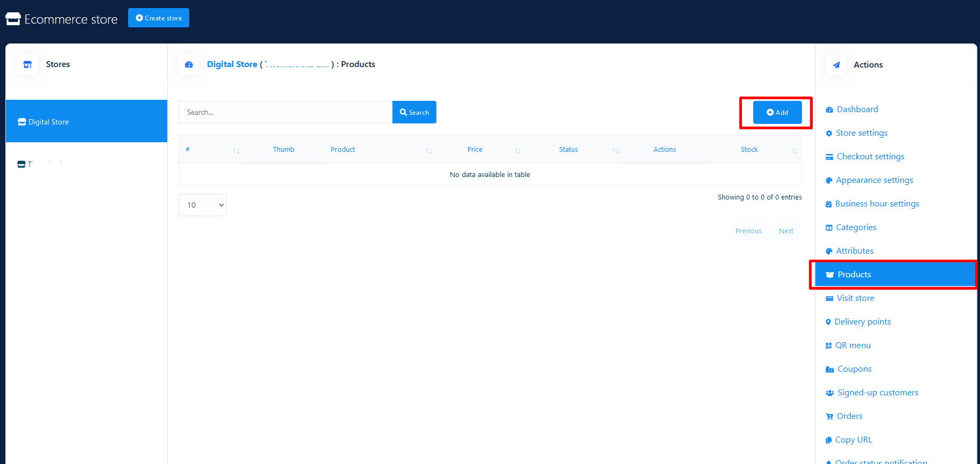Click the Stores panel shop icon
980x464 pixels.
pyautogui.click(x=27, y=64)
